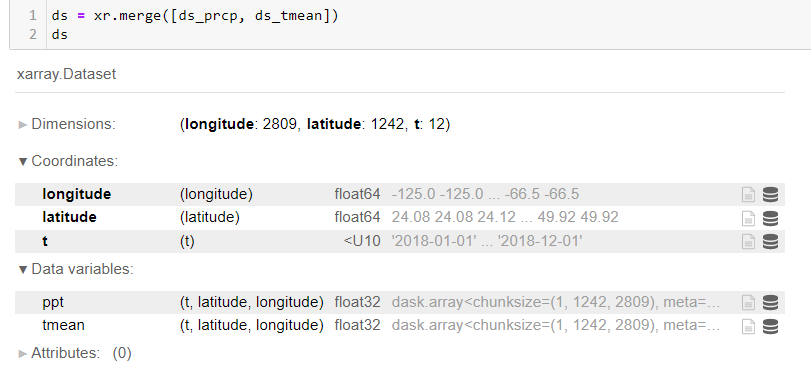The width and height of the screenshot is (811, 374).
Task: Click line number 2 in gutter
Action: [33, 35]
